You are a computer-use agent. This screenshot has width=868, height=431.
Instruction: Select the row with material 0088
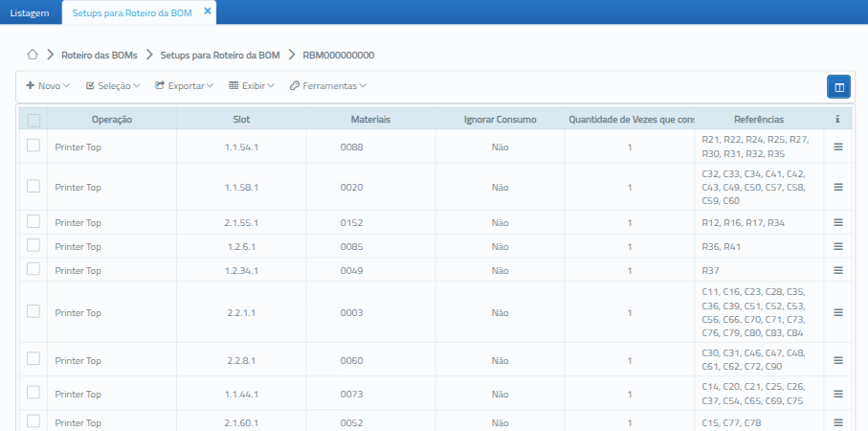[33, 146]
